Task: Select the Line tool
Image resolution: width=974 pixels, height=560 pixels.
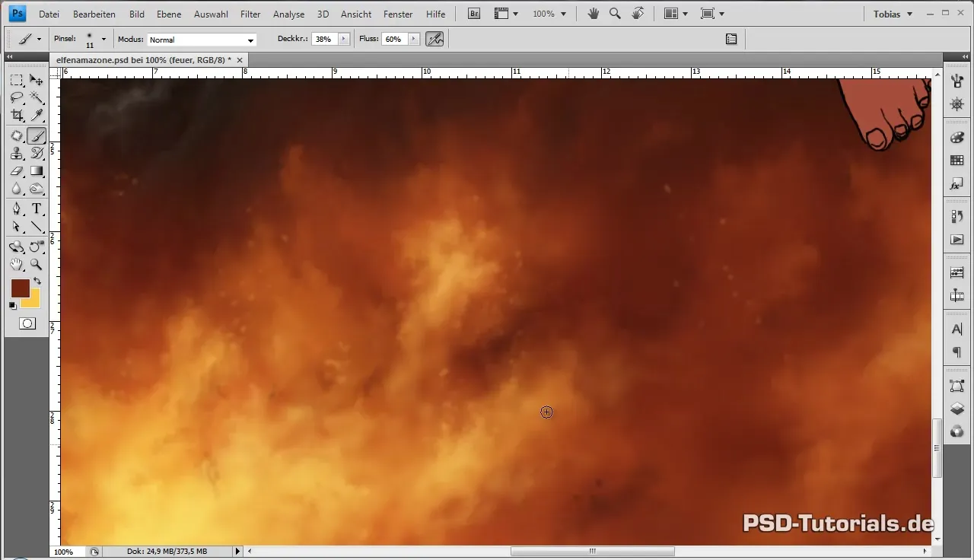Action: (x=36, y=227)
